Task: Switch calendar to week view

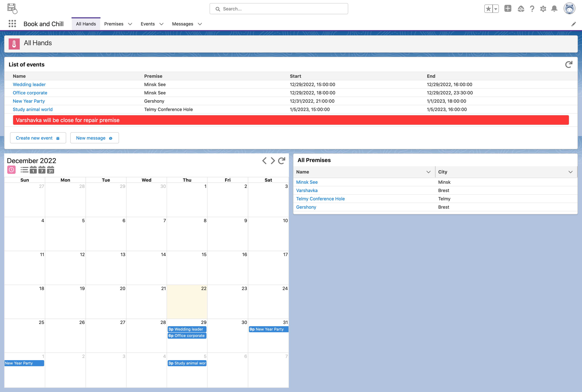Action: point(42,170)
